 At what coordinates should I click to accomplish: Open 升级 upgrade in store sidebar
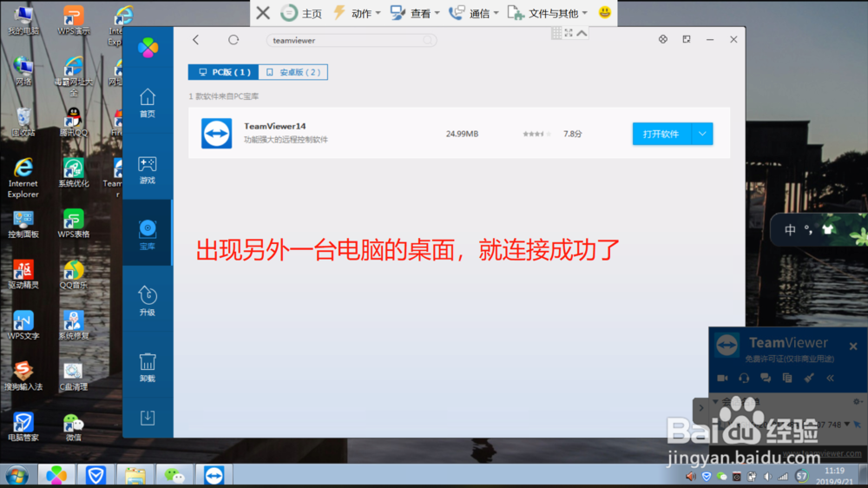(x=148, y=301)
